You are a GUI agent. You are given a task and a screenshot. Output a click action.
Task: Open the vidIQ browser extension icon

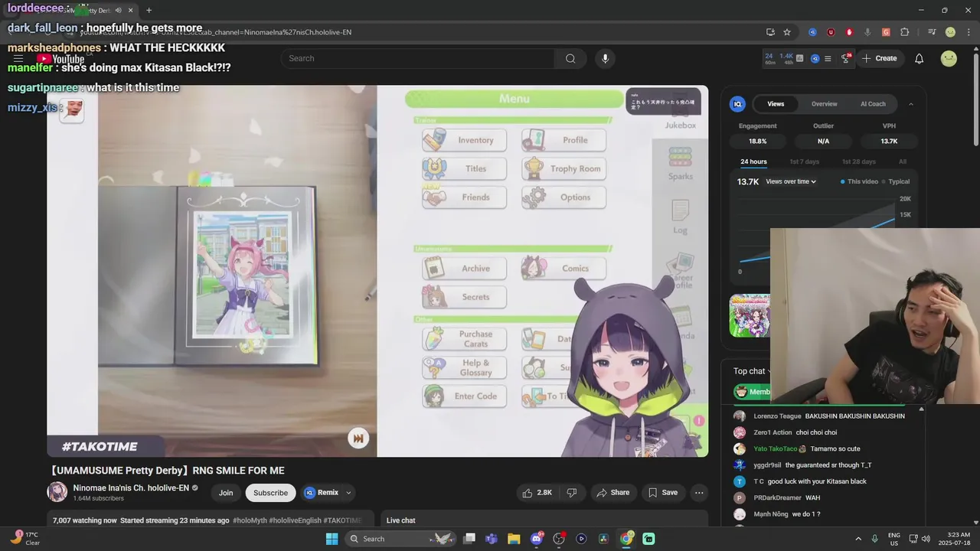(x=812, y=32)
